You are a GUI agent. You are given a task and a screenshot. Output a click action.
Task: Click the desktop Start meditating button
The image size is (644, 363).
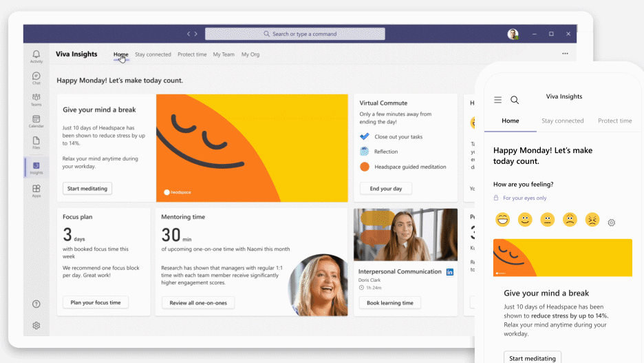[x=87, y=188]
